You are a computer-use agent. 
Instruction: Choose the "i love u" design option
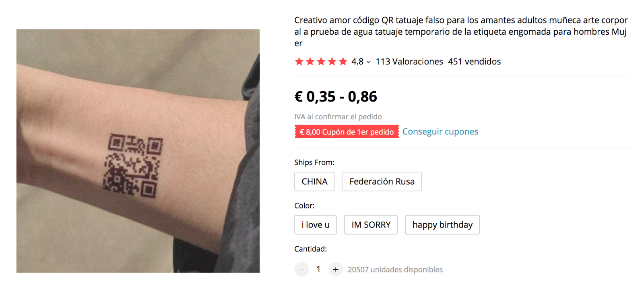316,225
